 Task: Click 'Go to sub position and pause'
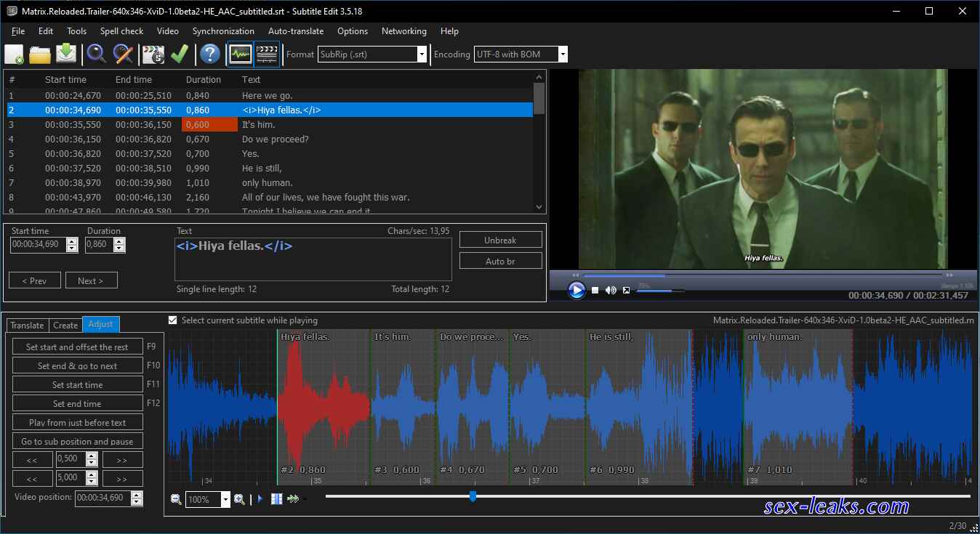[x=77, y=441]
